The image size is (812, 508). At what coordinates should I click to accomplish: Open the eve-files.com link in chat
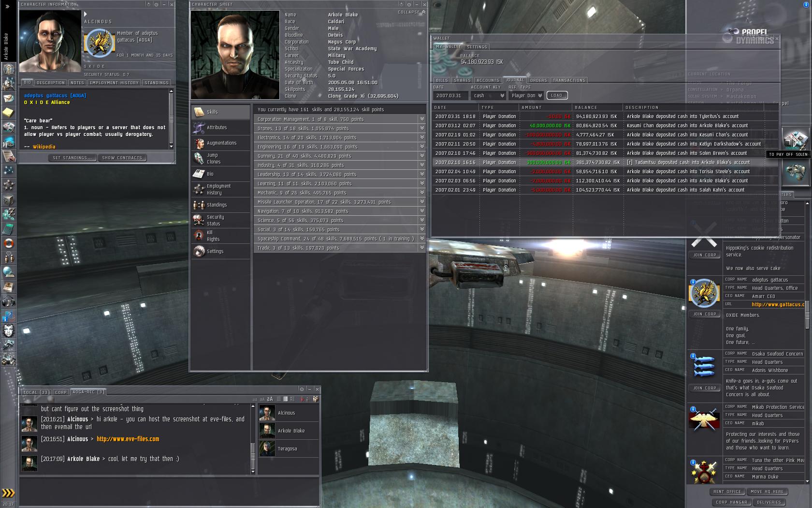click(x=128, y=439)
